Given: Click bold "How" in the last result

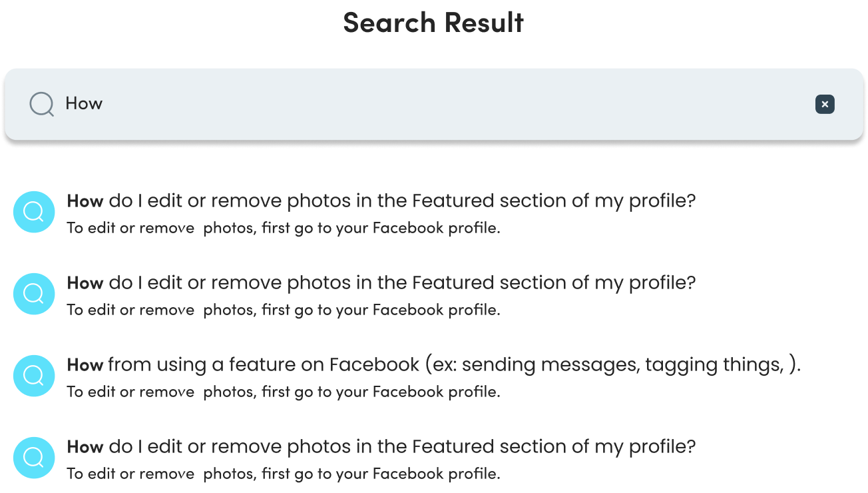Looking at the screenshot, I should (85, 447).
